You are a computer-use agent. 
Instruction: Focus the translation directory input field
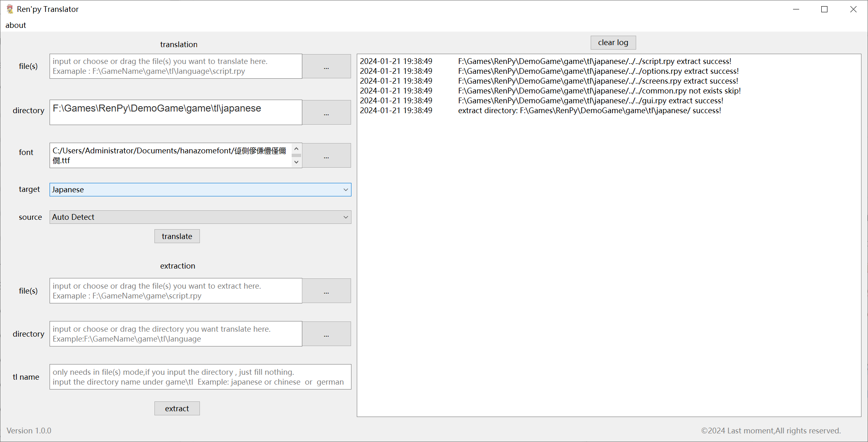point(176,112)
